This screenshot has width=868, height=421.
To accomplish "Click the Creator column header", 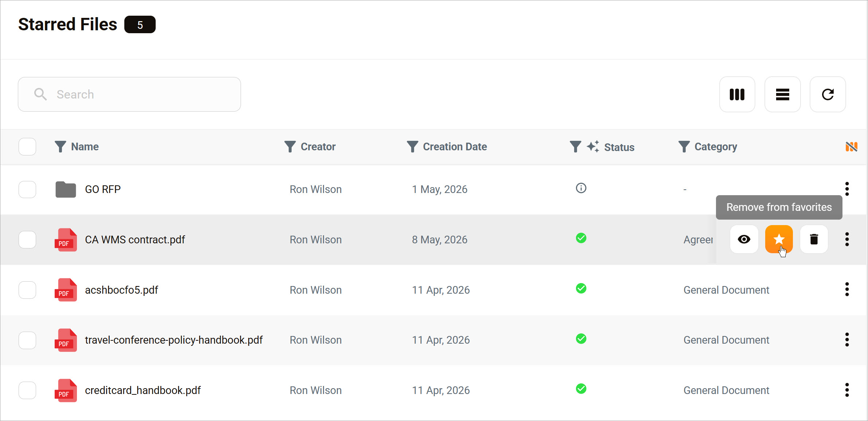I will pos(318,147).
